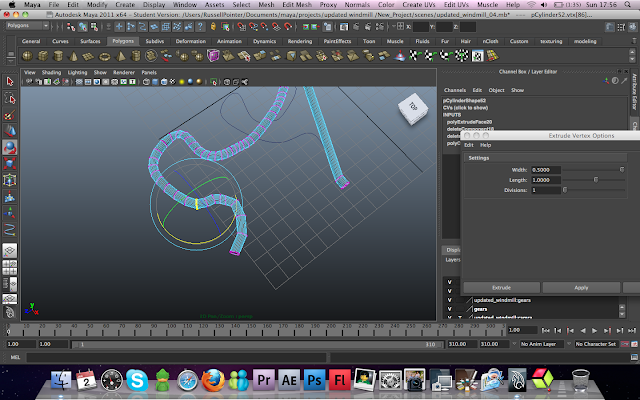Create a polygon pyramid from the shelf
640x400 pixels.
(x=120, y=56)
